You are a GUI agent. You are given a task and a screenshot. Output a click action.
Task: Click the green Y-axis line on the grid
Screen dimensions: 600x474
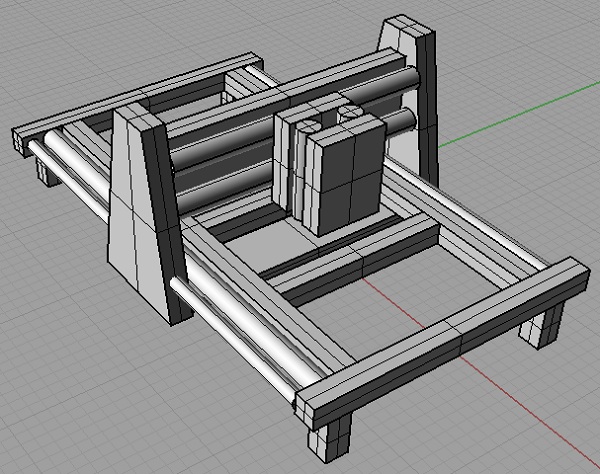pyautogui.click(x=517, y=115)
